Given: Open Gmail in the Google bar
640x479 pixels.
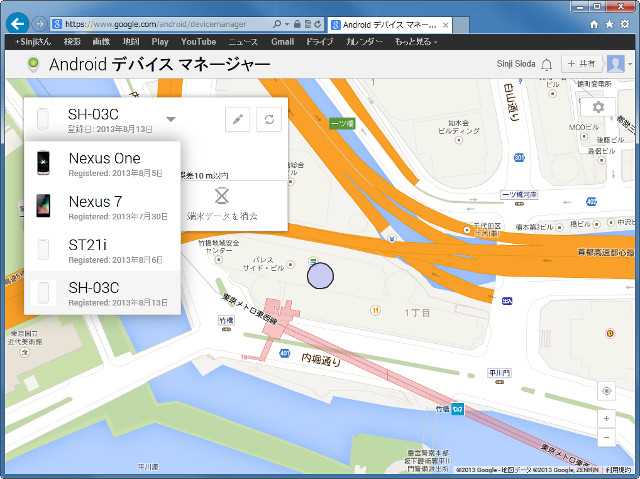Looking at the screenshot, I should point(282,42).
